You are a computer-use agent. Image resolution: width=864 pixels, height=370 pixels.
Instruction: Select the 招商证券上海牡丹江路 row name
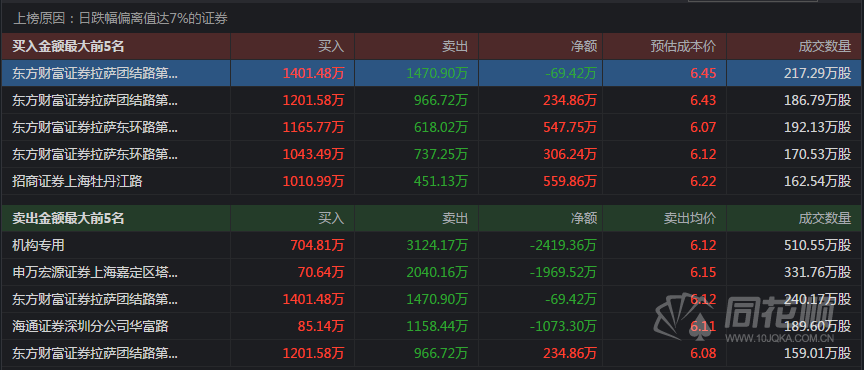[x=78, y=181]
